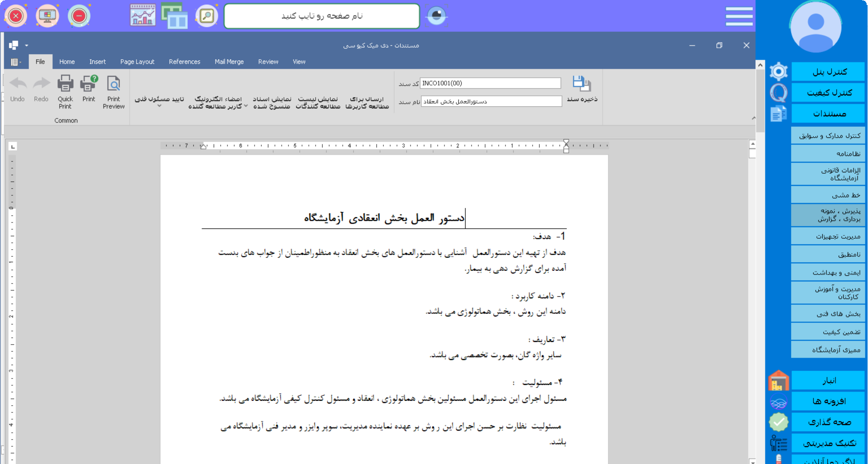Image resolution: width=868 pixels, height=464 pixels.
Task: Select بخش های فنی submenu item
Action: 828,313
